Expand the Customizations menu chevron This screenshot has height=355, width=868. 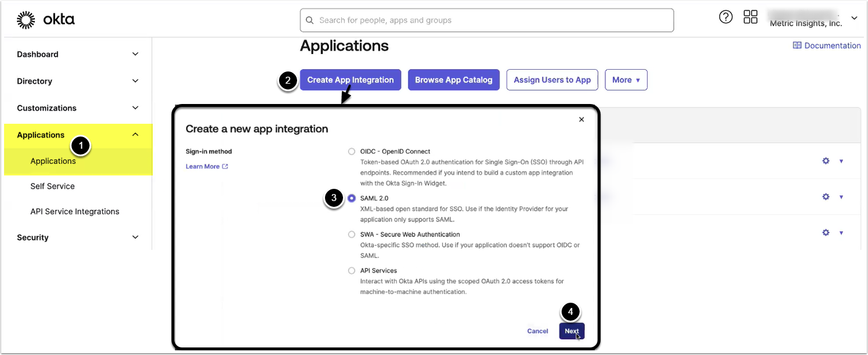tap(135, 107)
